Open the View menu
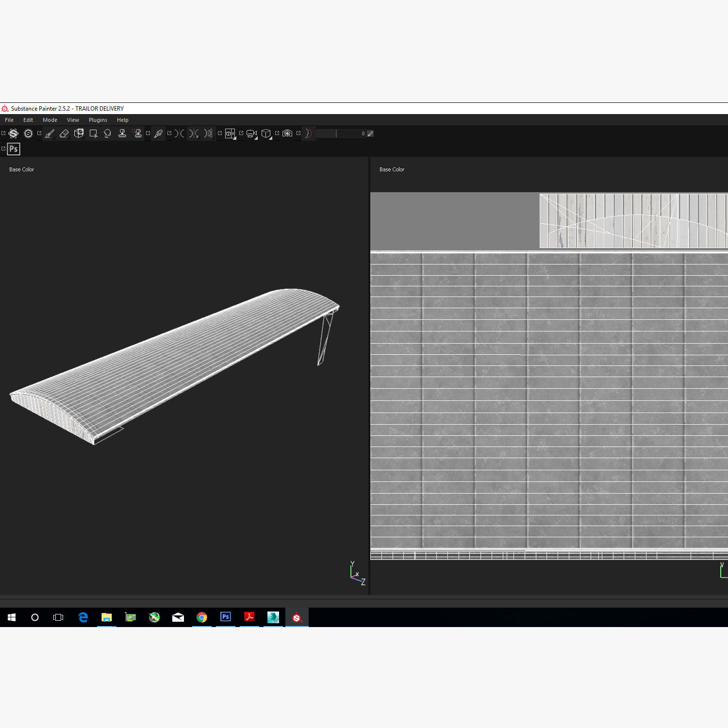728x728 pixels. 73,120
